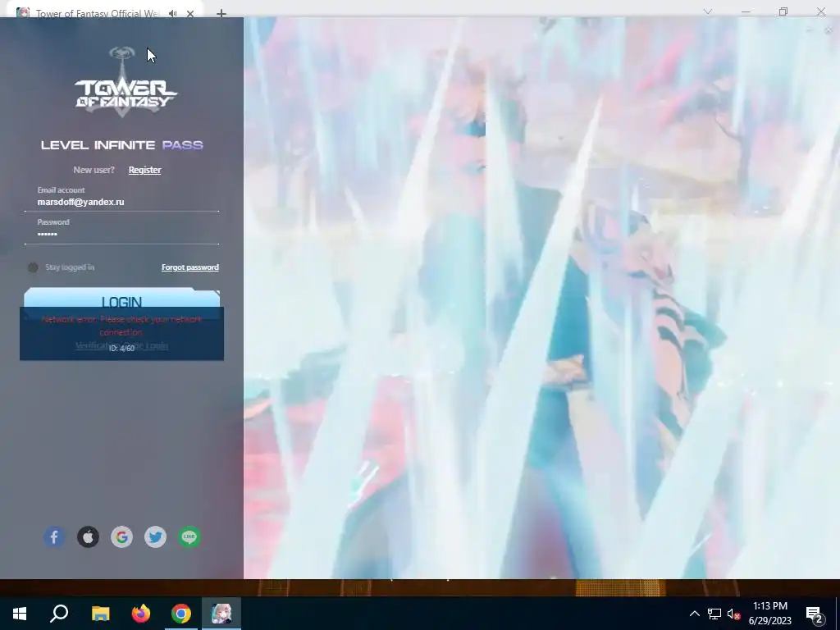The image size is (840, 630).
Task: Click the LEVEL INFINITE PASS heading
Action: (x=122, y=144)
